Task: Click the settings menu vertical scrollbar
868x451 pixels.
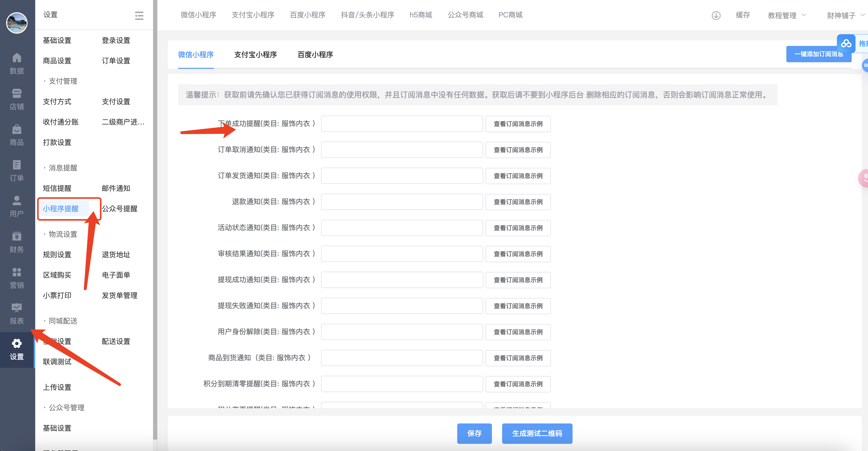Action: click(155, 220)
